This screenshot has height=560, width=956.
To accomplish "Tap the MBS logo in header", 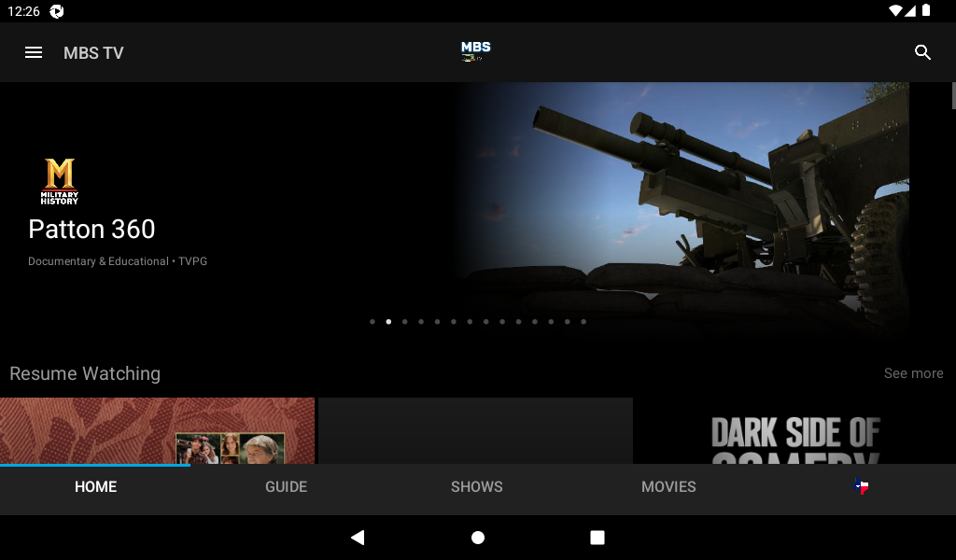I will [x=475, y=51].
